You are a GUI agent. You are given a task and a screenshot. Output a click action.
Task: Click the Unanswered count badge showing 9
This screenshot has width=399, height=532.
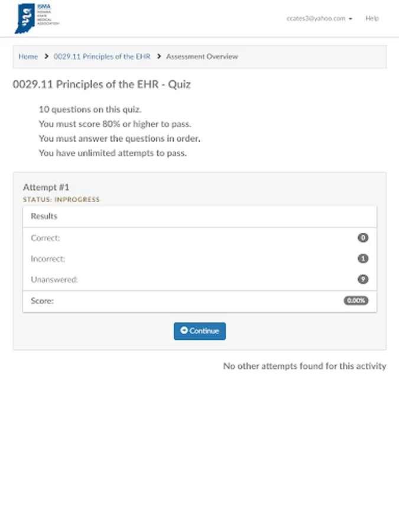pos(363,279)
